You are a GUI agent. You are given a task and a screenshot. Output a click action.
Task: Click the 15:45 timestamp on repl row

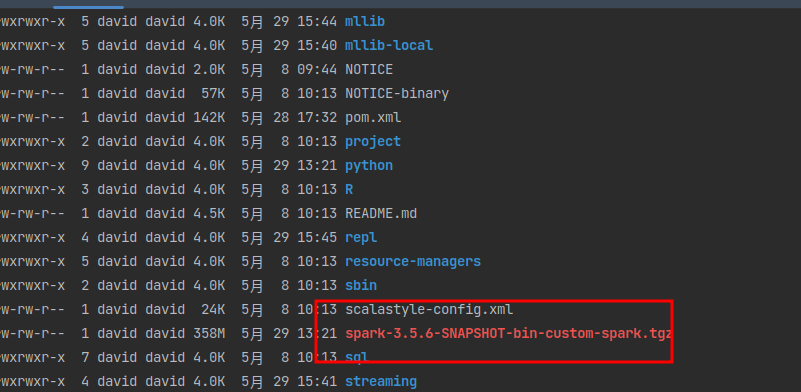click(x=317, y=238)
